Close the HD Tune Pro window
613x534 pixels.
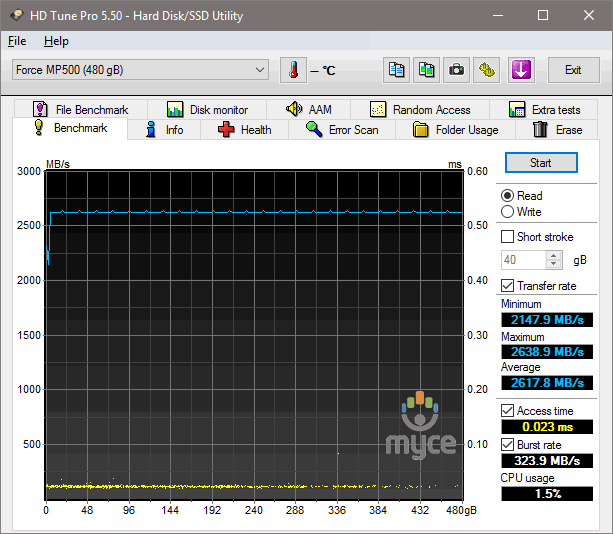point(589,15)
